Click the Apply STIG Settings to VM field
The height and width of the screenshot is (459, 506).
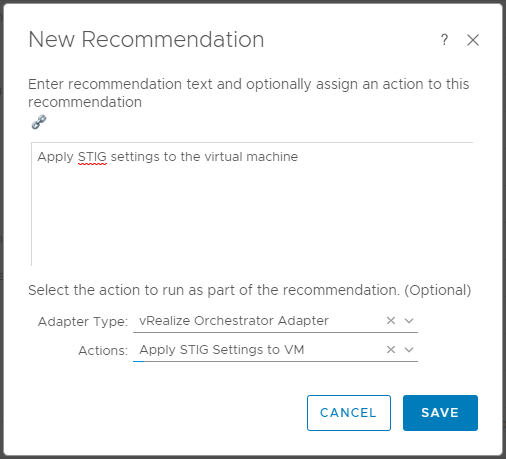point(275,350)
